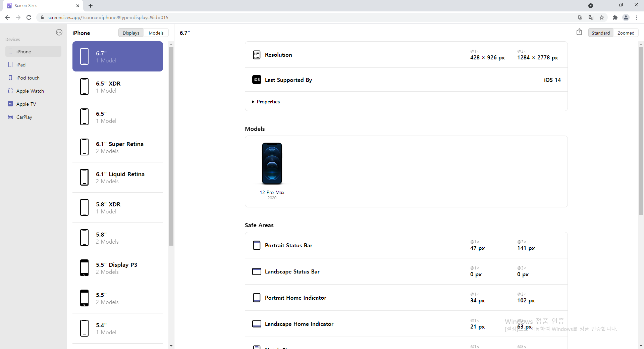
Task: Click the Last Supported By row
Action: (x=406, y=80)
